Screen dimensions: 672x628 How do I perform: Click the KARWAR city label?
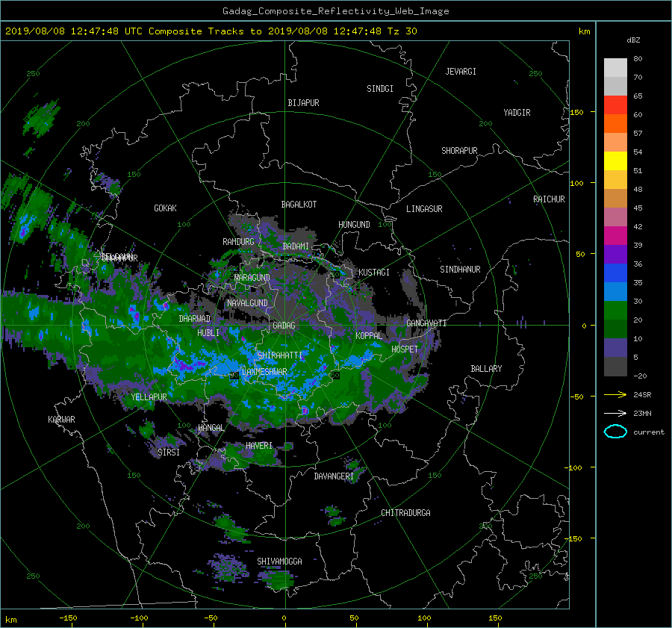coord(61,419)
